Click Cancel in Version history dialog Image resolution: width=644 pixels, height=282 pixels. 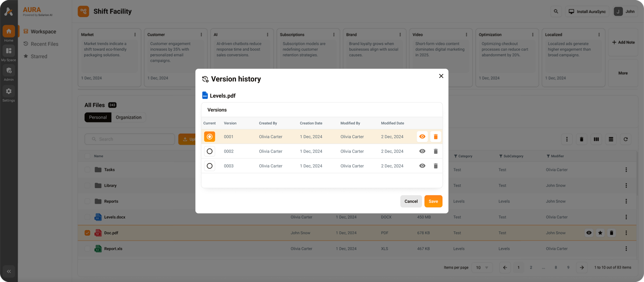[411, 202]
